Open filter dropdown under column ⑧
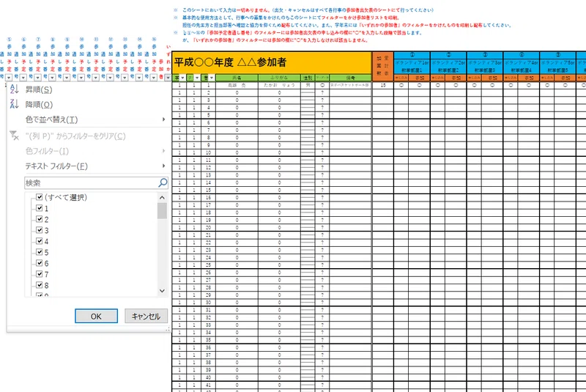The width and height of the screenshot is (586, 392). coord(52,78)
